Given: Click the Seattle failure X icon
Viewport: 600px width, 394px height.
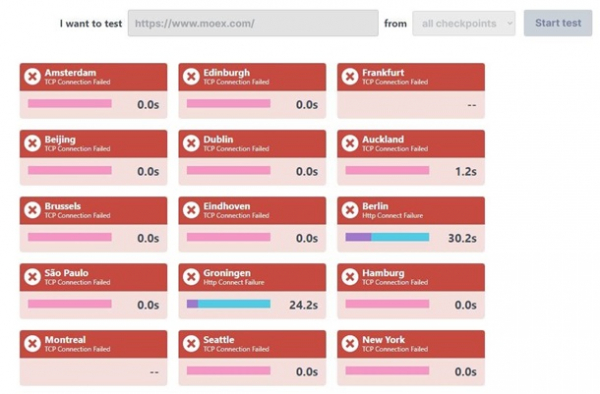Looking at the screenshot, I should pos(191,344).
